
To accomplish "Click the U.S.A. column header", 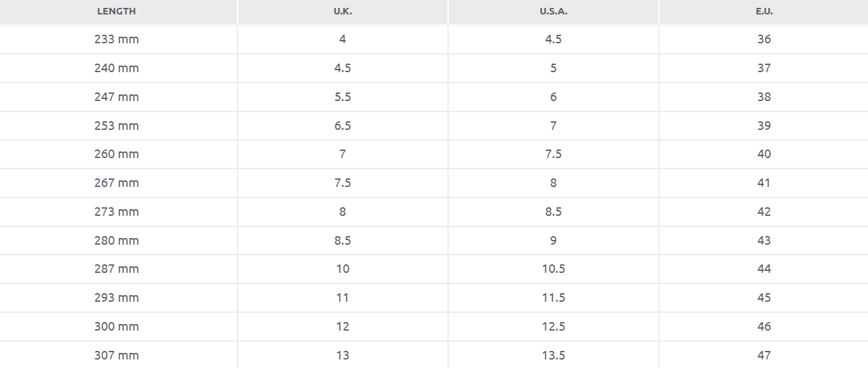I will (553, 11).
